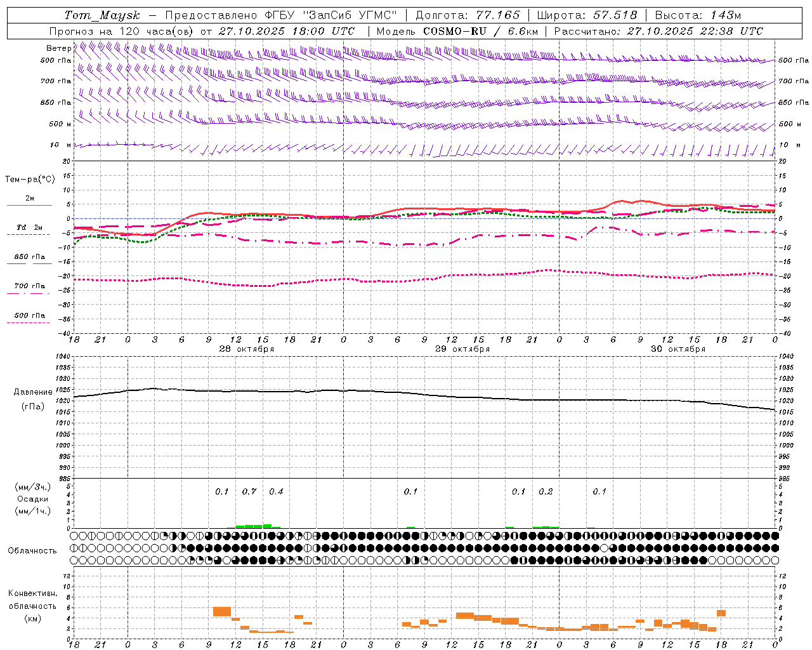Screen dimensions: 812x650
Task: Click the 'Высота: 143м' header field
Action: pos(698,15)
